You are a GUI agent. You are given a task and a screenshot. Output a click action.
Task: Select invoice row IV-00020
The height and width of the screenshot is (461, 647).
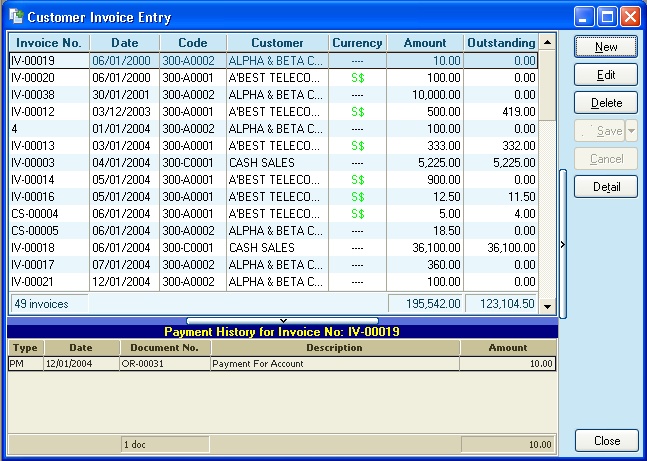(274, 78)
